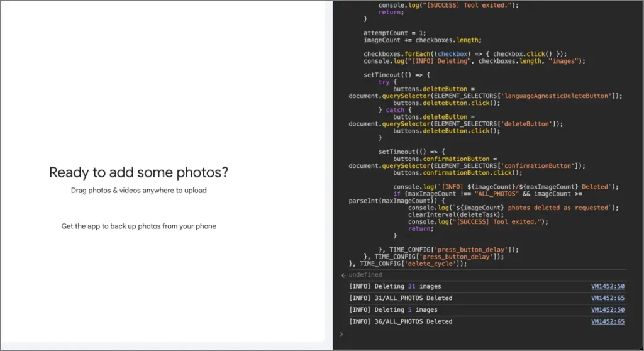Viewport: 644px width, 351px height.
Task: Click 'photos deleted as requested' log string
Action: (558, 208)
